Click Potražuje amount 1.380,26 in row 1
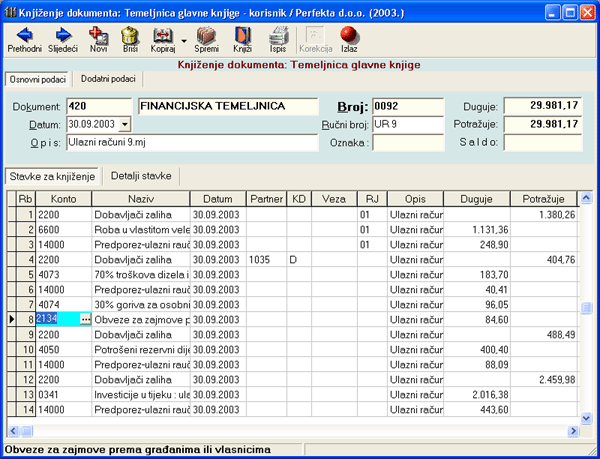The height and width of the screenshot is (459, 600). (x=543, y=215)
